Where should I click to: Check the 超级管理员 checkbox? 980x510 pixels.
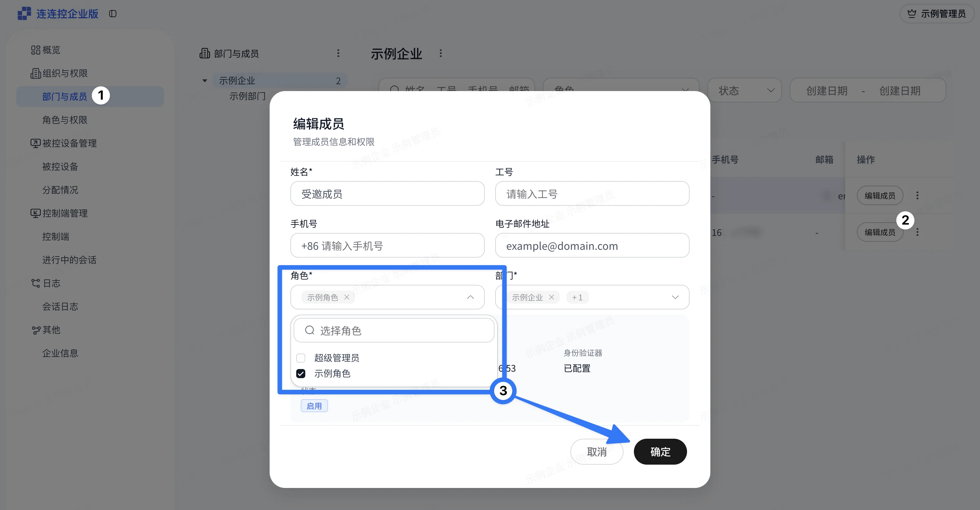point(300,358)
